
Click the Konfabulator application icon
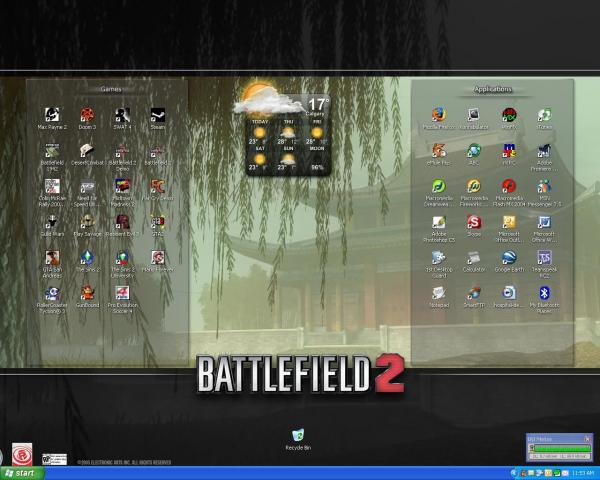tap(474, 115)
